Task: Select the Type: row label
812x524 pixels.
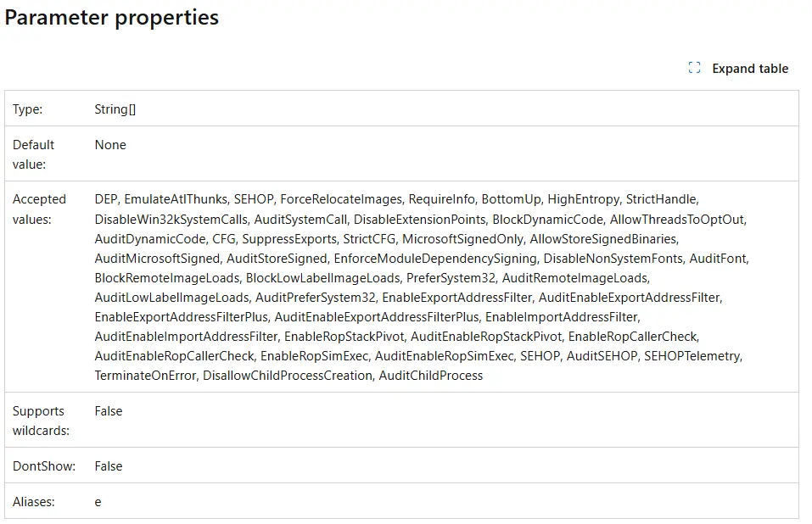Action: [x=28, y=109]
